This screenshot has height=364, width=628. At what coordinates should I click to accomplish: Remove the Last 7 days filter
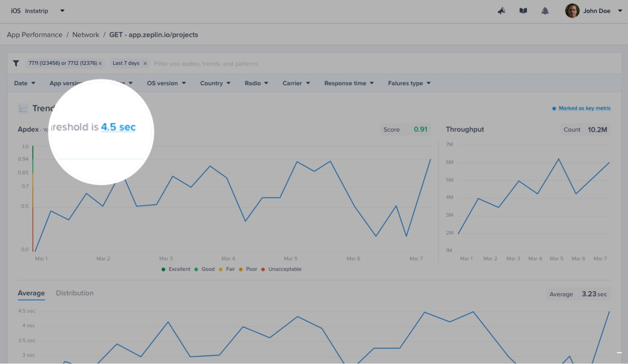point(145,64)
